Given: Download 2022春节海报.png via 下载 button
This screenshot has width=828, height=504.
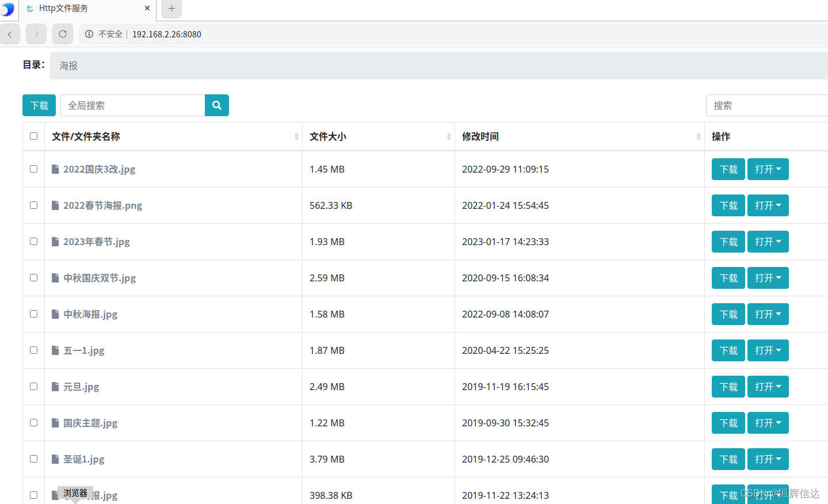Looking at the screenshot, I should pyautogui.click(x=728, y=205).
